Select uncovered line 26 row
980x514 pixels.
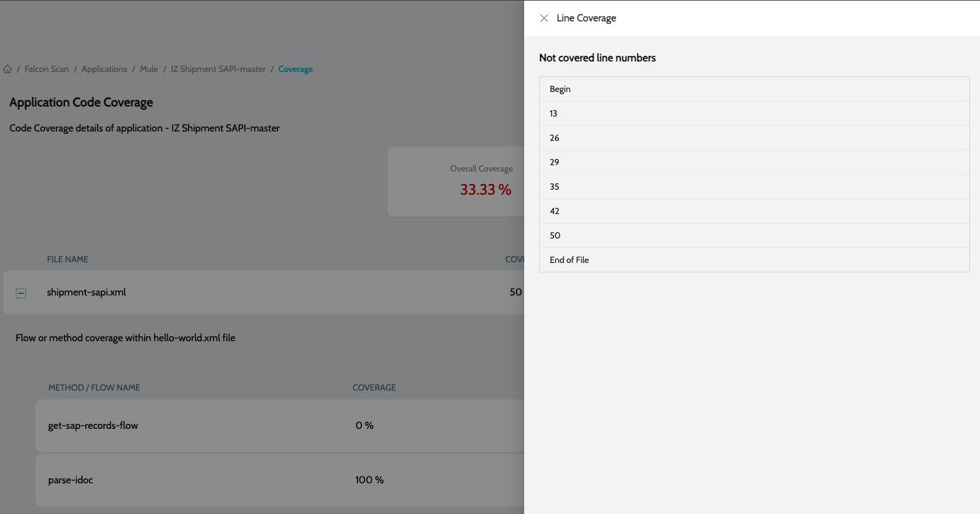(x=754, y=138)
